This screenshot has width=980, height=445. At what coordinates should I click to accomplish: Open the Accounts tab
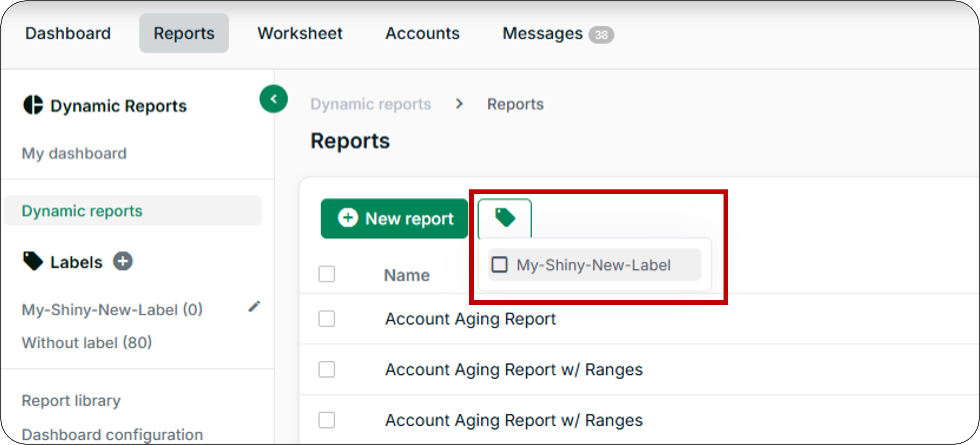[423, 34]
